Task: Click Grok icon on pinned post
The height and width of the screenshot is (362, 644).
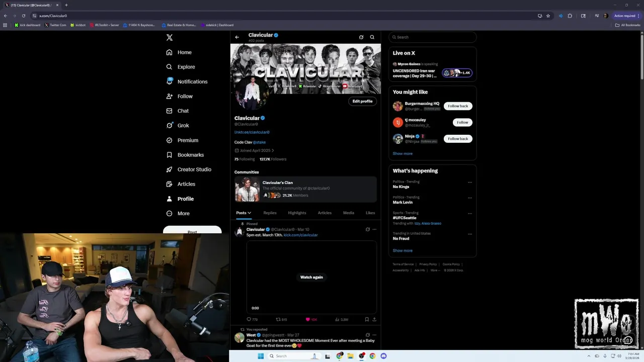Action: (x=368, y=229)
